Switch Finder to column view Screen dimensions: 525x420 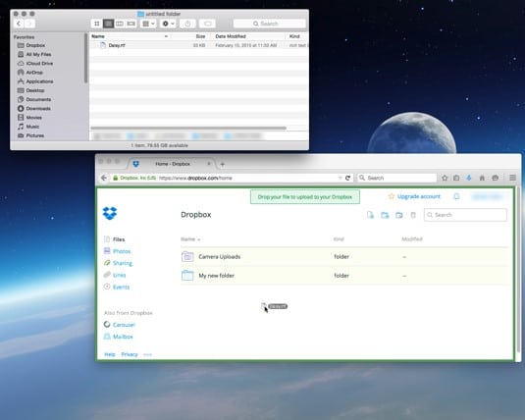120,24
